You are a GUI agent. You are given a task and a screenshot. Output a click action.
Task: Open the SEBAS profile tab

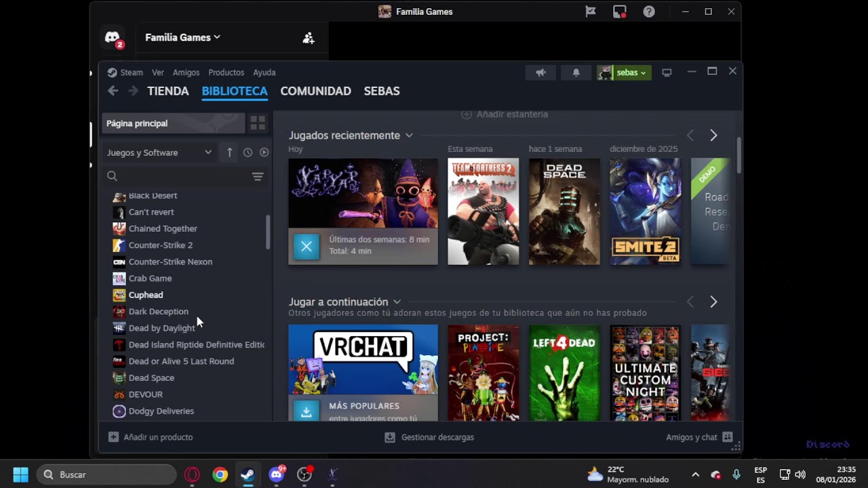pos(382,91)
